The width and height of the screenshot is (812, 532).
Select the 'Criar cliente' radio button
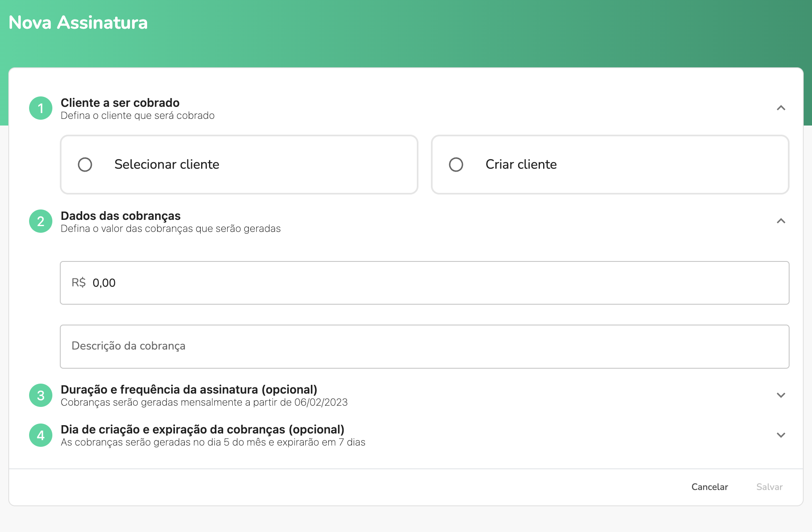tap(456, 165)
